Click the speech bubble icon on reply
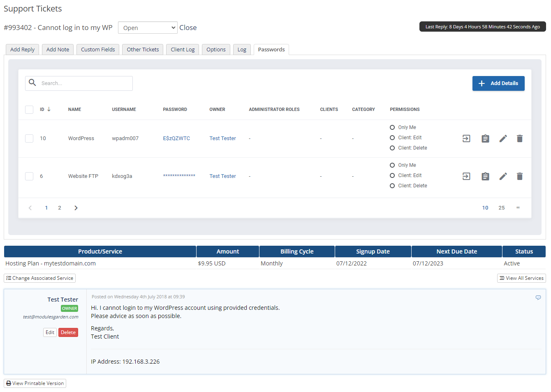This screenshot has height=392, width=551. pyautogui.click(x=538, y=297)
